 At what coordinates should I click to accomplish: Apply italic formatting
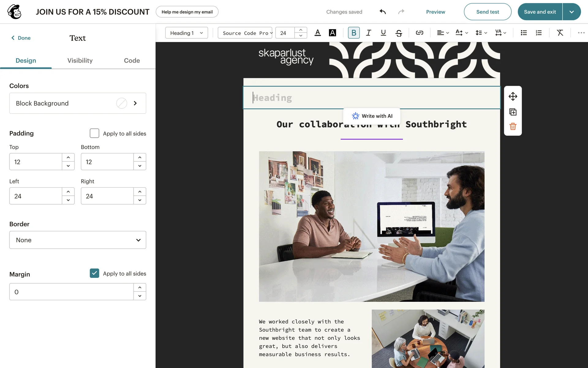coord(368,33)
